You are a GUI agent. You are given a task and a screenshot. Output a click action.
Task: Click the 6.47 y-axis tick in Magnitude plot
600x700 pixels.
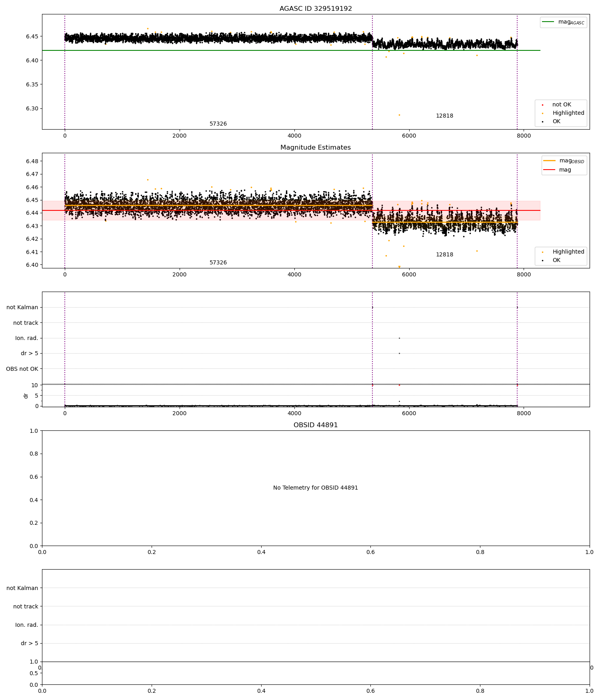coord(32,174)
